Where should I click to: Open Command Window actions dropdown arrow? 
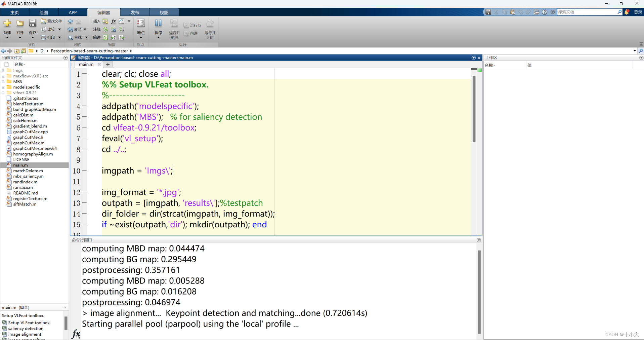(479, 240)
